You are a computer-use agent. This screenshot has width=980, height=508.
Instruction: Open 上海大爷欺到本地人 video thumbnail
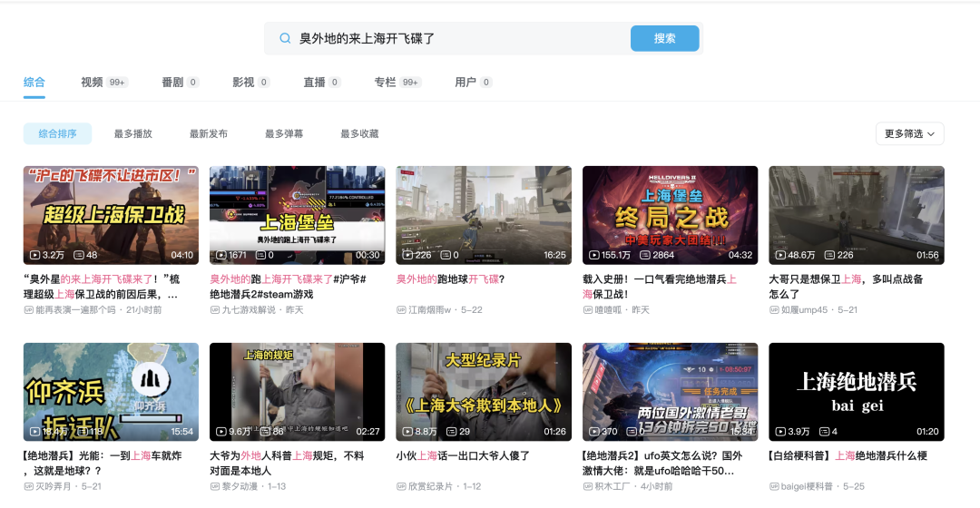[x=484, y=392]
